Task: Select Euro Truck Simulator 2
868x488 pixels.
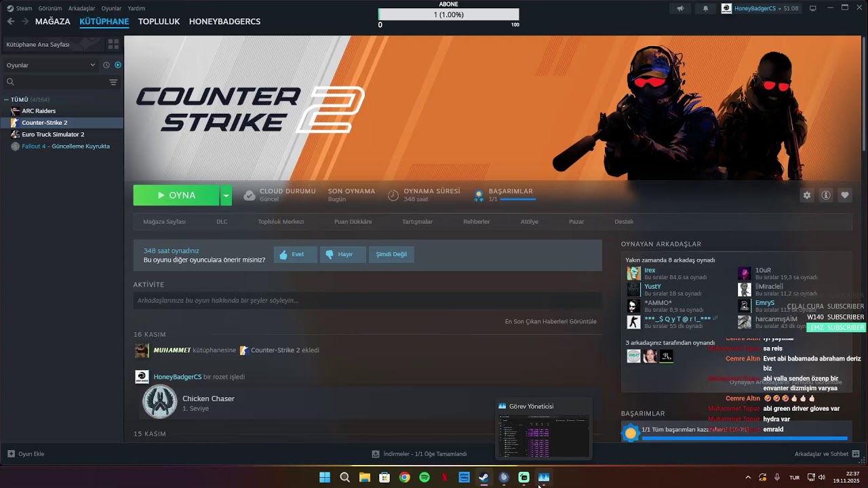Action: coord(53,134)
